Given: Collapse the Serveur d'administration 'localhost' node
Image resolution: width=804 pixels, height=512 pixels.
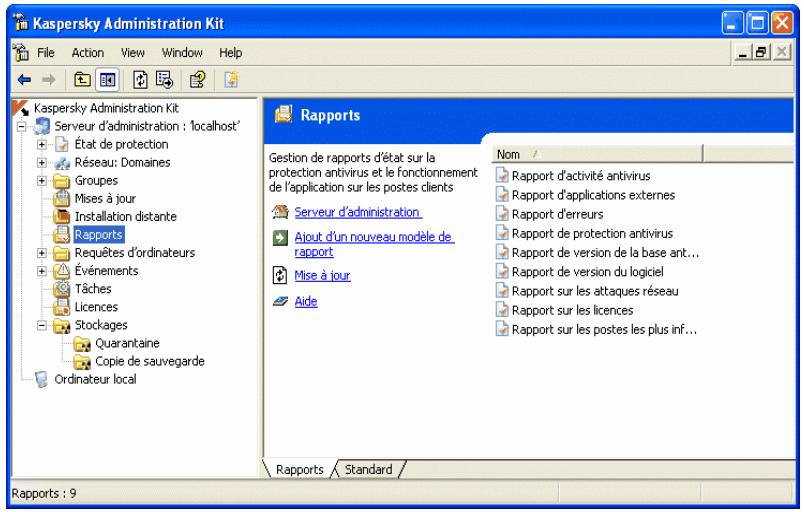Looking at the screenshot, I should pyautogui.click(x=22, y=127).
